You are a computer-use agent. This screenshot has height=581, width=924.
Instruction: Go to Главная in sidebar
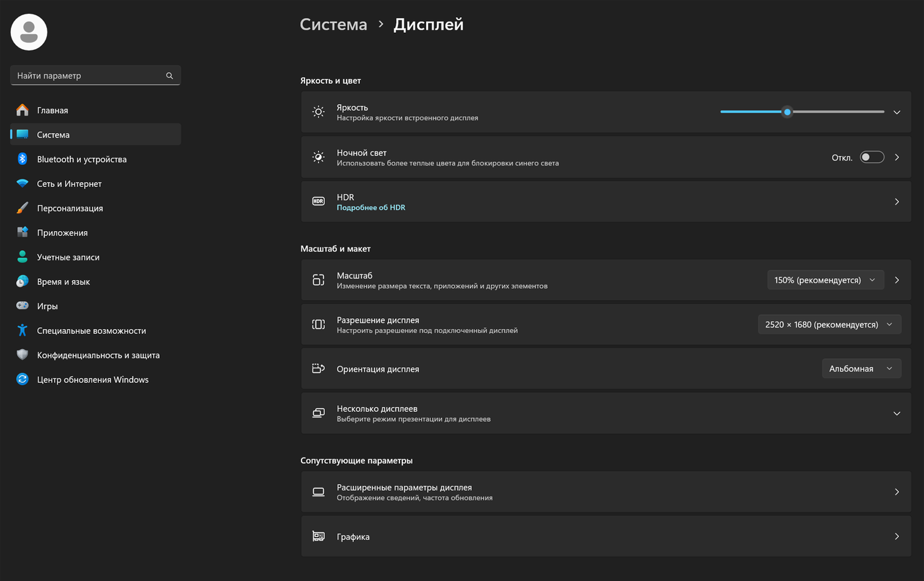[x=95, y=110]
